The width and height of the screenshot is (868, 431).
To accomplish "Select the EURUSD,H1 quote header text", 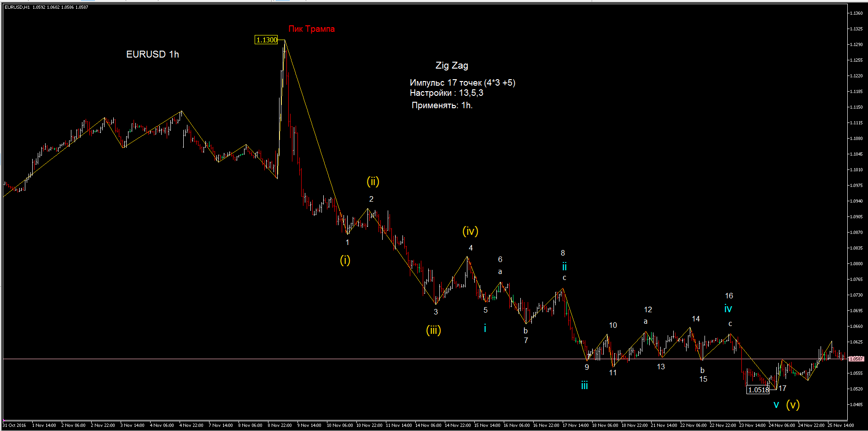I will 46,7.
